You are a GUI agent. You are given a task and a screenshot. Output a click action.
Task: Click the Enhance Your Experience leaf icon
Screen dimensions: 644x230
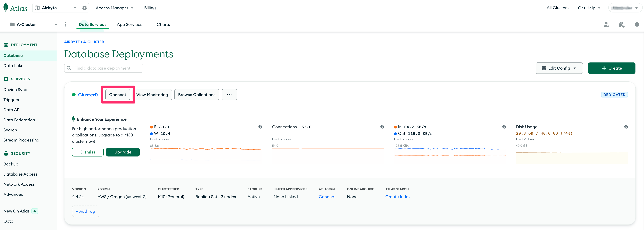(x=73, y=119)
